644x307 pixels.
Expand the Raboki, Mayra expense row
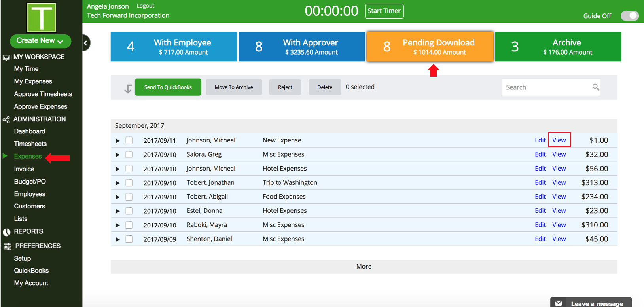pyautogui.click(x=117, y=225)
